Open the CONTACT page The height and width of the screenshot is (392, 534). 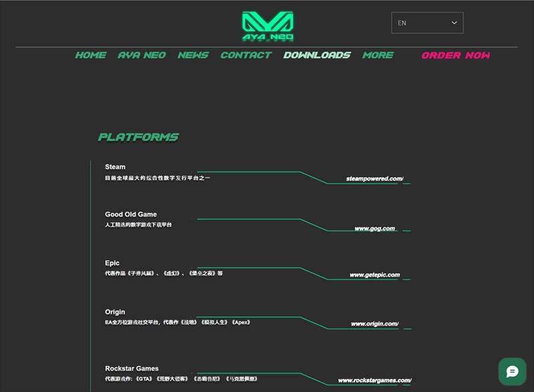[246, 55]
